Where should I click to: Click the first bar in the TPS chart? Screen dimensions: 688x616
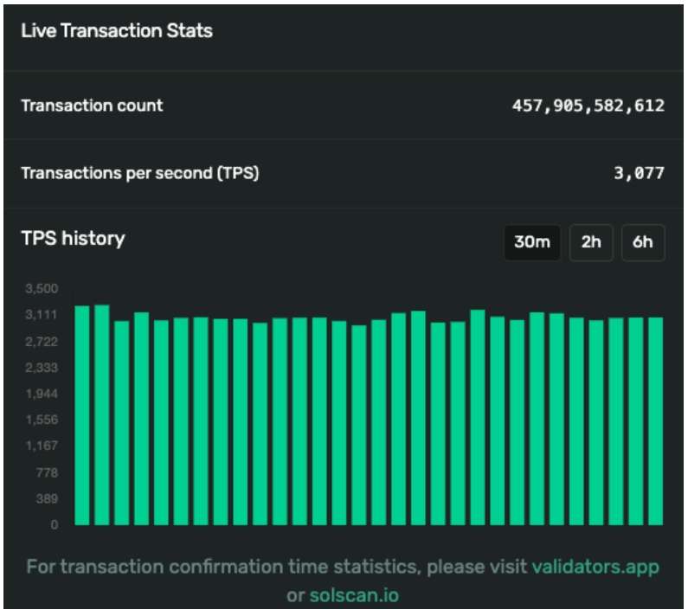click(82, 415)
